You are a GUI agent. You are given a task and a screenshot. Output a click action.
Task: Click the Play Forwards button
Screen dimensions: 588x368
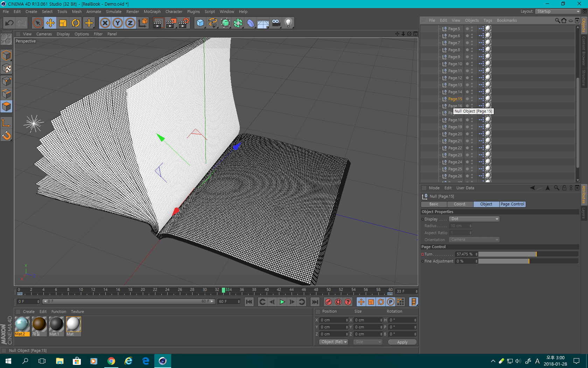pyautogui.click(x=282, y=302)
